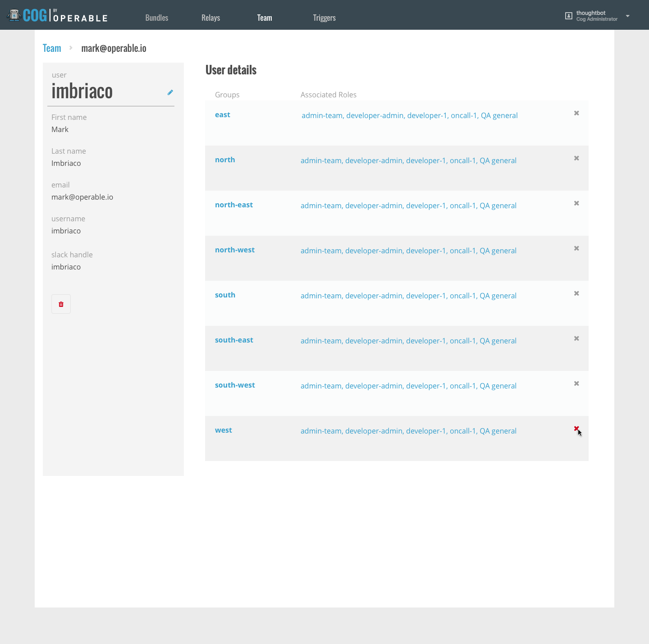Remove user from south-west group

576,384
